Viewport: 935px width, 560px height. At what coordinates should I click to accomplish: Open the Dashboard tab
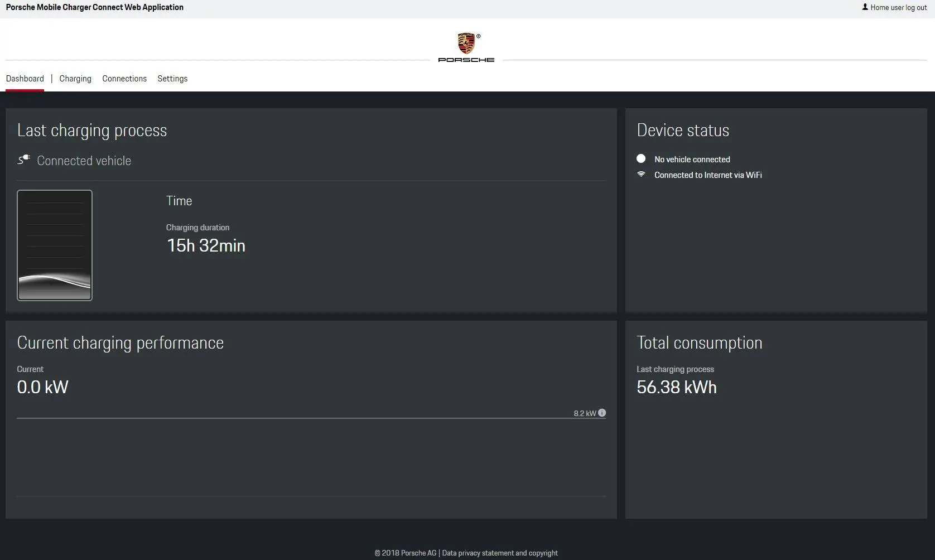25,79
